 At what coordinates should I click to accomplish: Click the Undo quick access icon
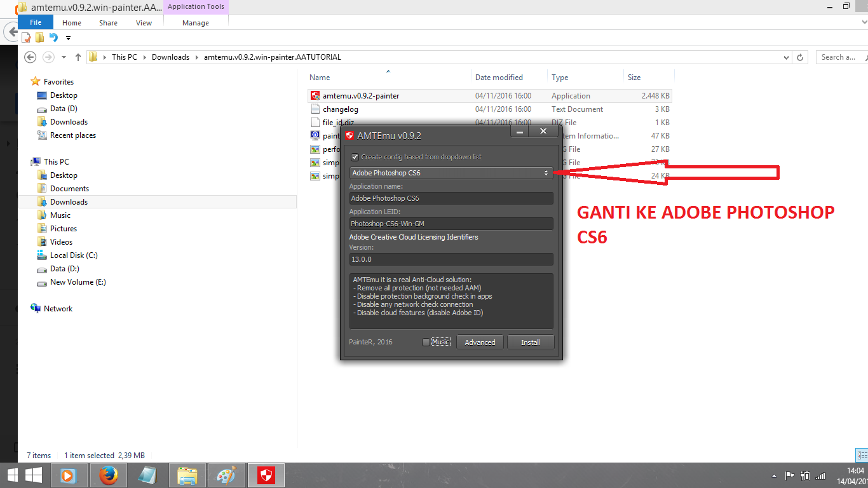coord(53,38)
